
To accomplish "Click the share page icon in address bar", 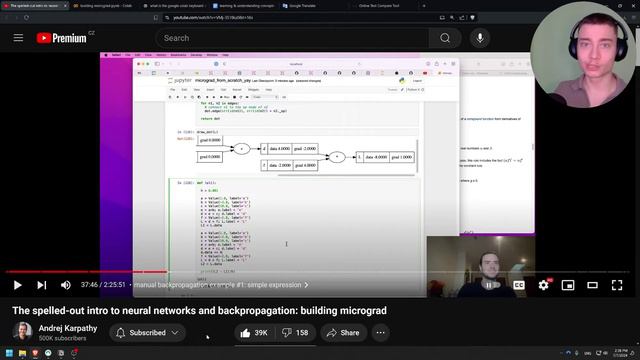I will pyautogui.click(x=462, y=18).
